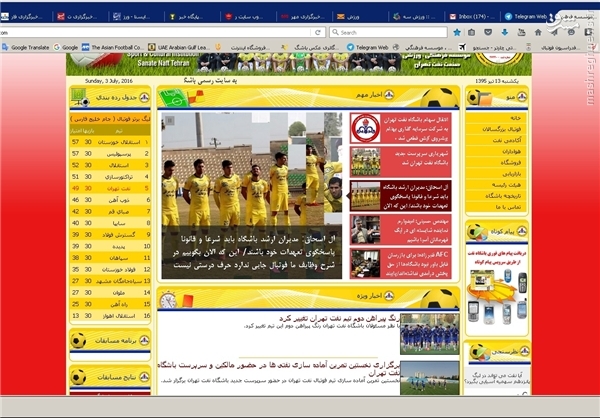Viewport: 600px width, 418px height.
Task: Open the AFC news item in important news
Action: coord(400,263)
